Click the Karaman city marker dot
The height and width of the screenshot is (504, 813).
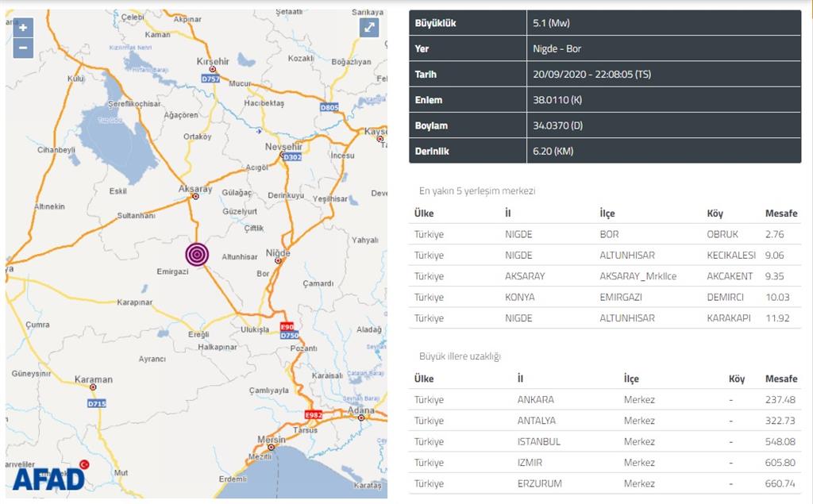[93, 387]
